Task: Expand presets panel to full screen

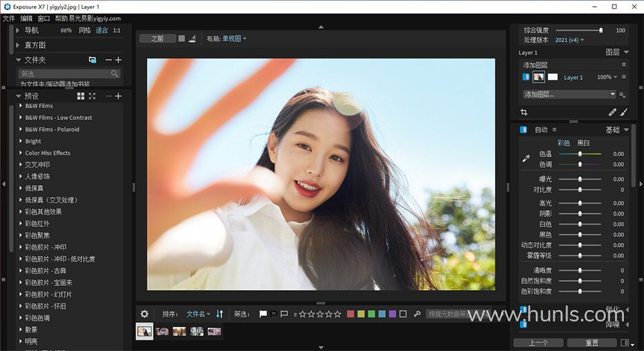Action: 92,96
